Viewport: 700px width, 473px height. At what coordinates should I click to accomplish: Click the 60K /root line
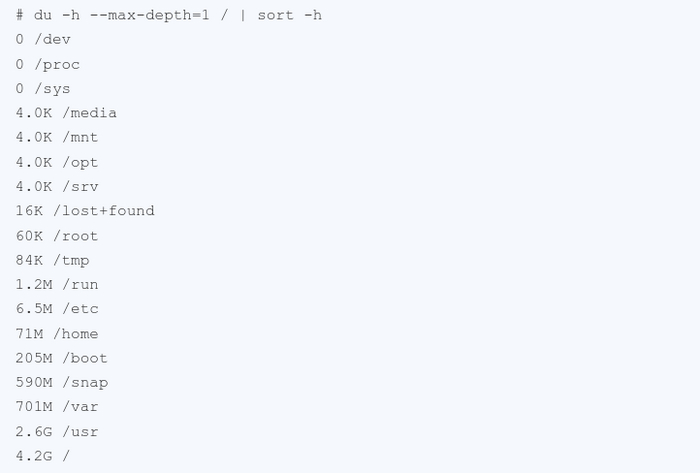[x=57, y=236]
